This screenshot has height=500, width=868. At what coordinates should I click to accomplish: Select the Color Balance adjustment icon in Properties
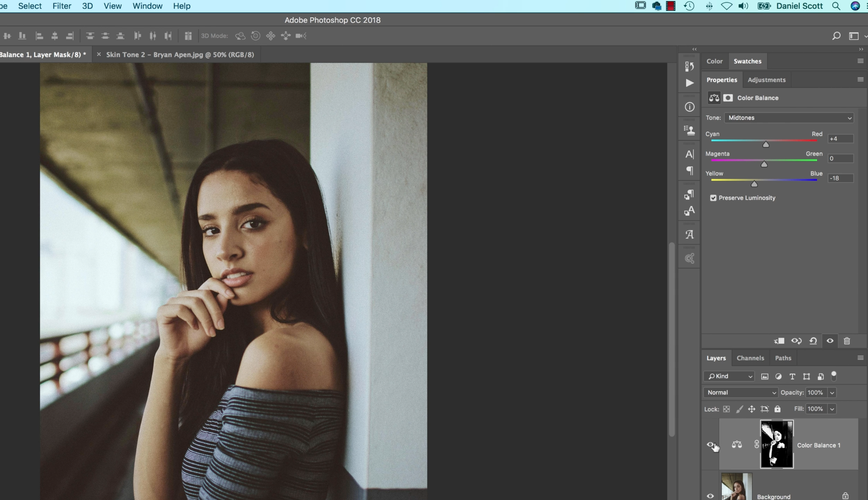tap(714, 98)
